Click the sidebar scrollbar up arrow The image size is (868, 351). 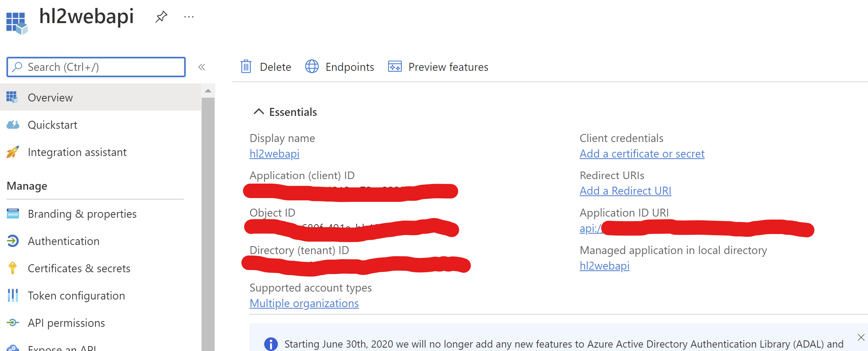[208, 91]
